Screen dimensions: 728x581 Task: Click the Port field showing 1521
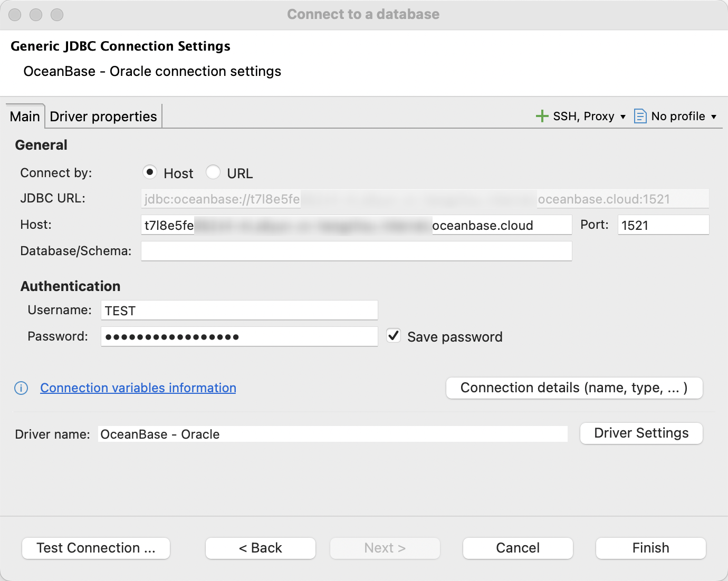click(x=663, y=225)
